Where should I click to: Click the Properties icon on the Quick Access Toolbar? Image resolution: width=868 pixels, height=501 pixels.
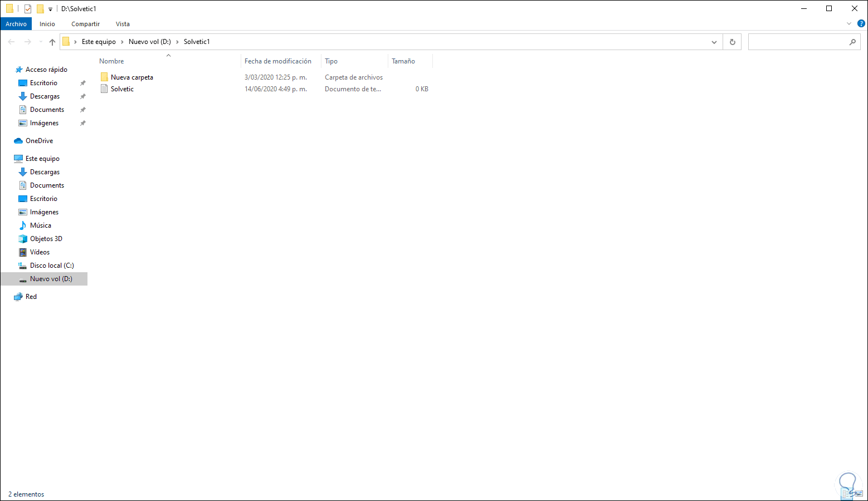click(28, 8)
